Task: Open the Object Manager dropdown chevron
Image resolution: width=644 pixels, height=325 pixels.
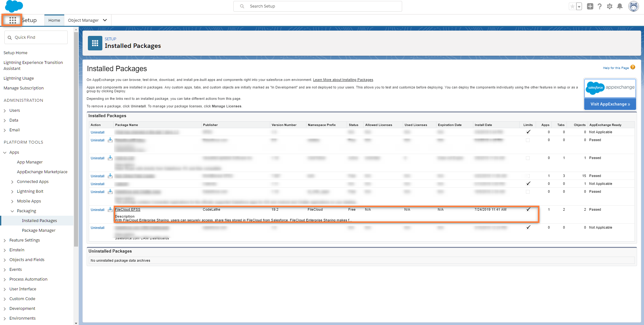Action: coord(105,20)
